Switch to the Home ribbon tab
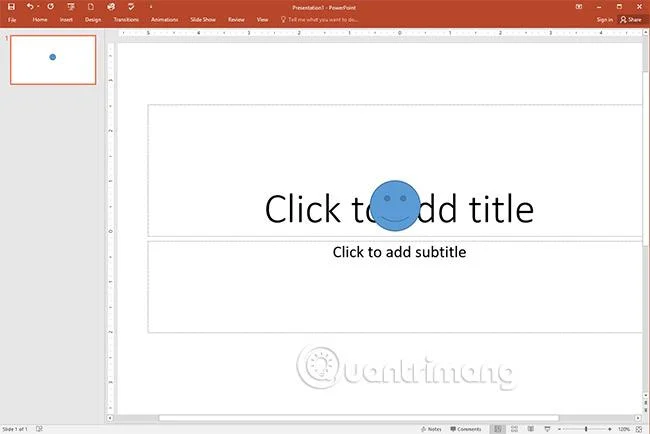This screenshot has width=650, height=434. [x=40, y=19]
